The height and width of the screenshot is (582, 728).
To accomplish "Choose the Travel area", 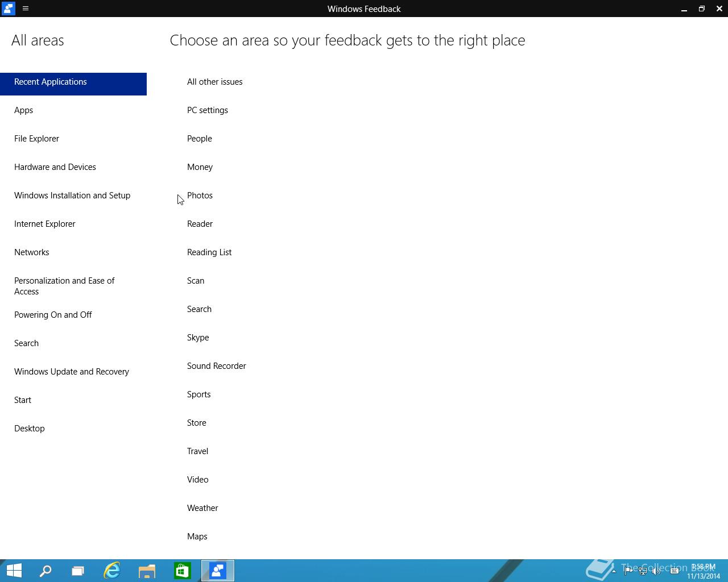I will [x=198, y=451].
